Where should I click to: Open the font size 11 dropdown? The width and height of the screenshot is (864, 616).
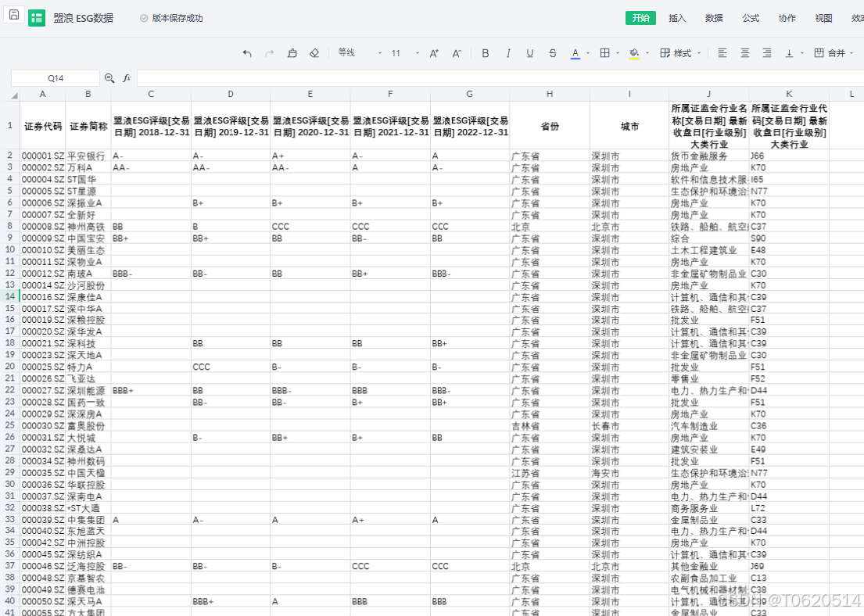pyautogui.click(x=405, y=53)
